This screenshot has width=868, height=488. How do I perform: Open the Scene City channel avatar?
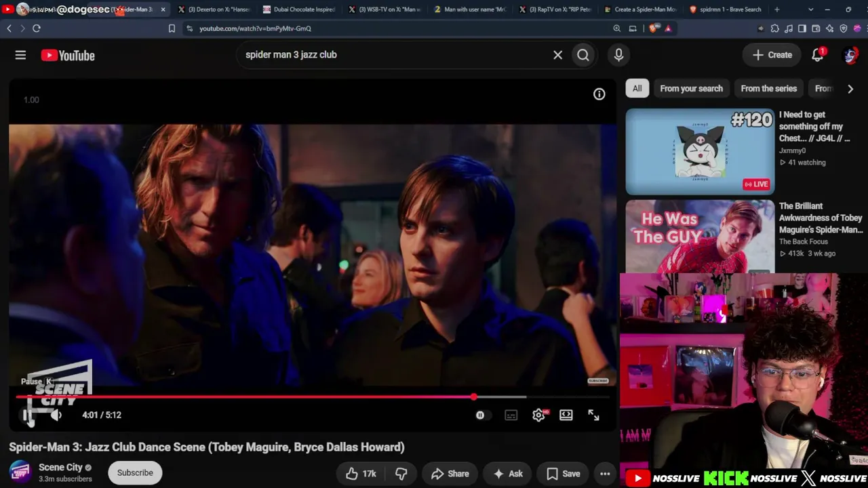point(20,472)
